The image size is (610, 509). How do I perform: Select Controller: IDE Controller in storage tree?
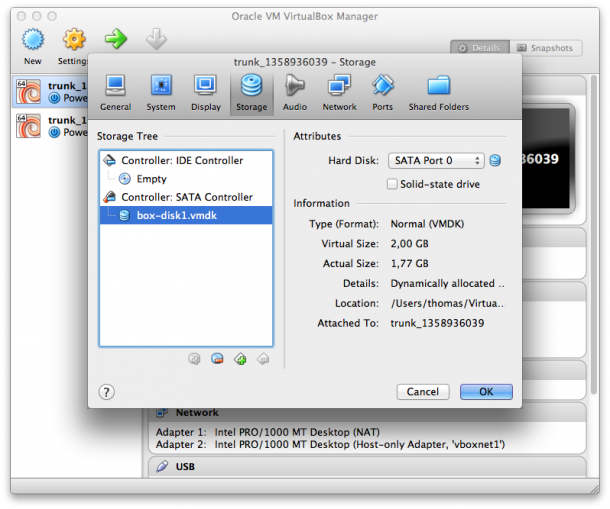(186, 160)
